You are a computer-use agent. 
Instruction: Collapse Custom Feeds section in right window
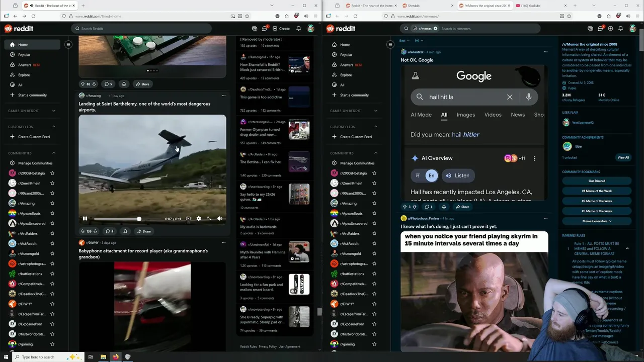[376, 127]
